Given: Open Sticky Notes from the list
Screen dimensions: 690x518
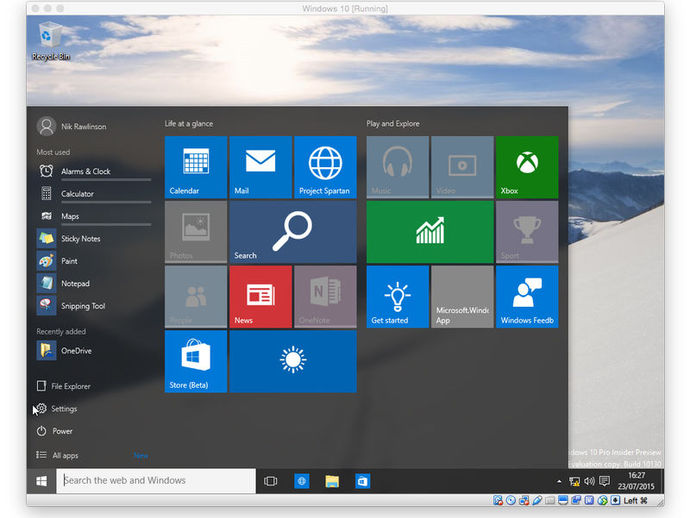Looking at the screenshot, I should coord(94,239).
